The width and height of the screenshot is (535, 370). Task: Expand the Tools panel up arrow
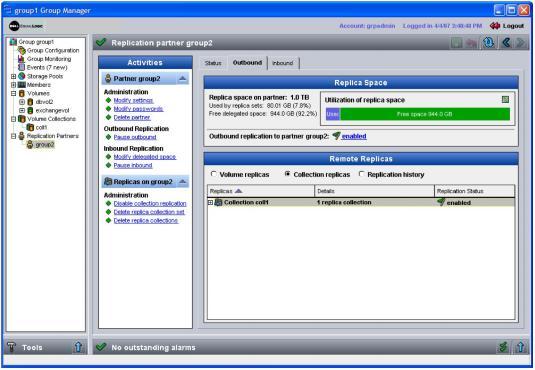click(x=78, y=347)
